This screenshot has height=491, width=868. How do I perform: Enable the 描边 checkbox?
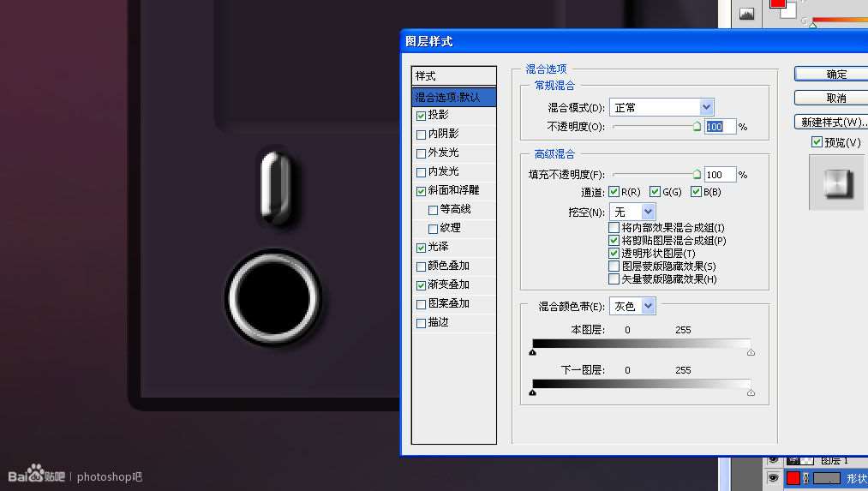pyautogui.click(x=421, y=323)
